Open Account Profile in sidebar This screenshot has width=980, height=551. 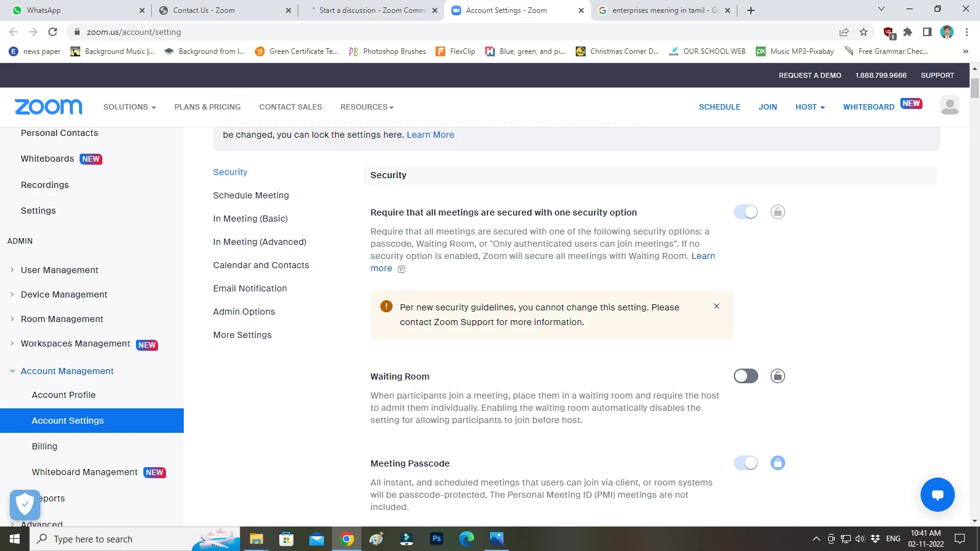(64, 395)
